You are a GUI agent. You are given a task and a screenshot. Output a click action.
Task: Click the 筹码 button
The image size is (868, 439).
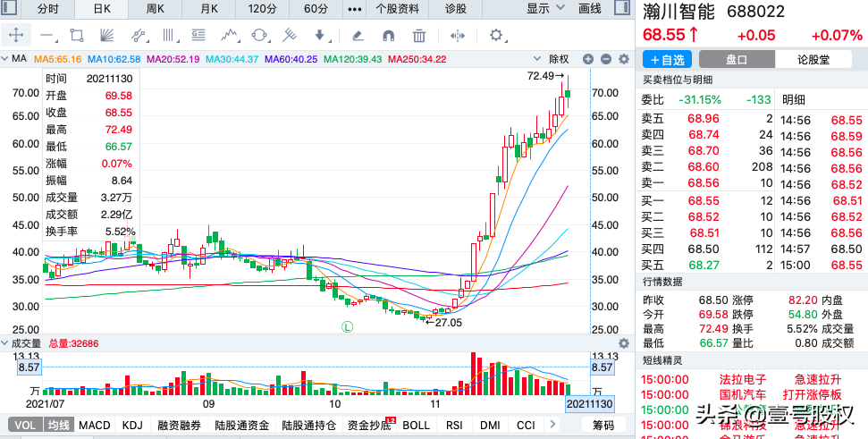pyautogui.click(x=603, y=426)
